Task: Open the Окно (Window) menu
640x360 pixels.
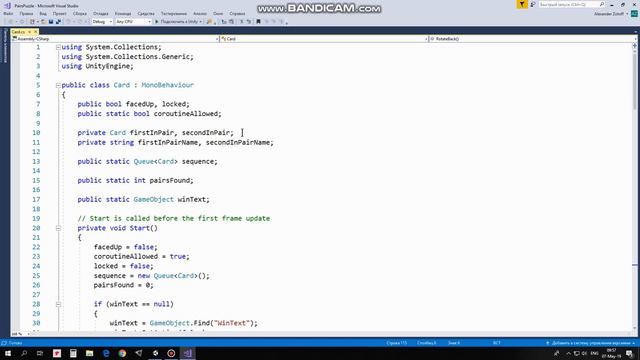Action: click(x=218, y=13)
